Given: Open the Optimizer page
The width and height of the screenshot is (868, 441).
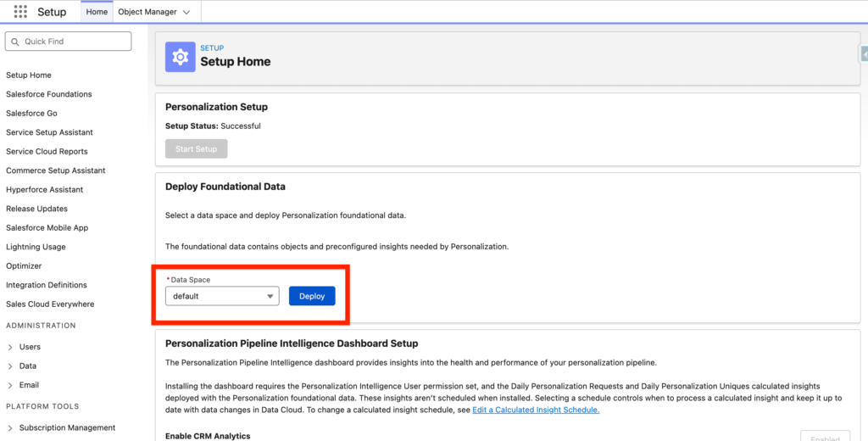Looking at the screenshot, I should click(x=24, y=266).
